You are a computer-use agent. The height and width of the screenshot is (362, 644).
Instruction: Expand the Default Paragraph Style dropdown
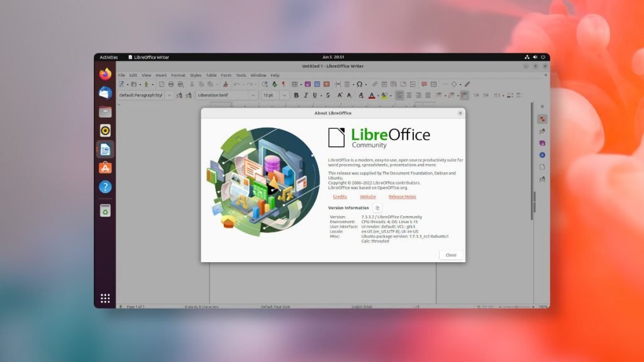[x=169, y=96]
